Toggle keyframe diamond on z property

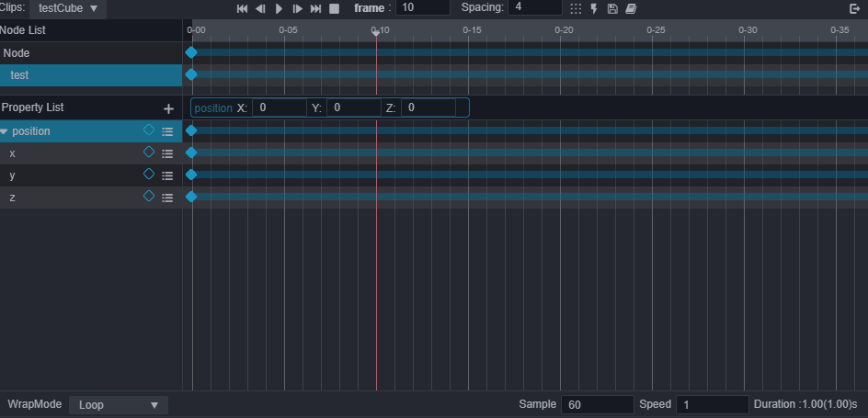click(149, 197)
